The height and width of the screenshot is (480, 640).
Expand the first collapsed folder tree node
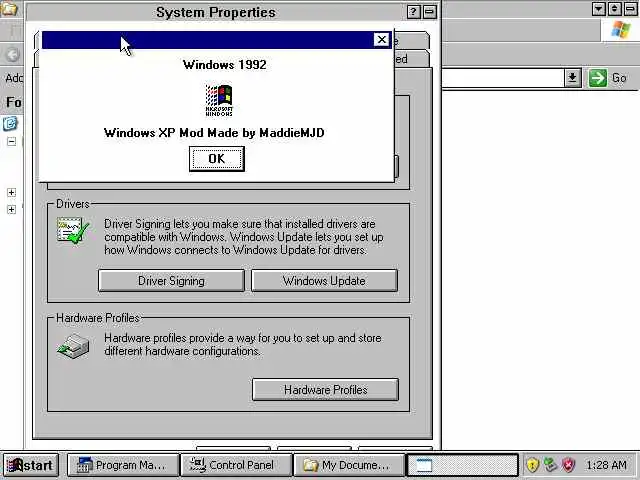11,192
